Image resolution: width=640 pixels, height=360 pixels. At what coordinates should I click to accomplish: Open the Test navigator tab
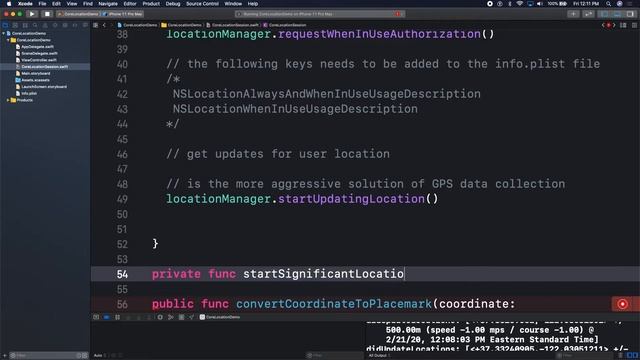[x=55, y=25]
